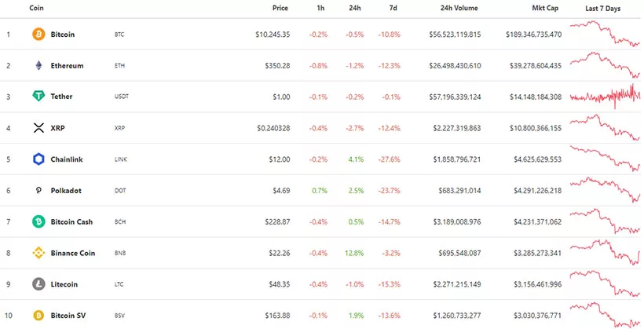Sort by 24h Volume column header
The image size is (644, 329).
pos(459,8)
